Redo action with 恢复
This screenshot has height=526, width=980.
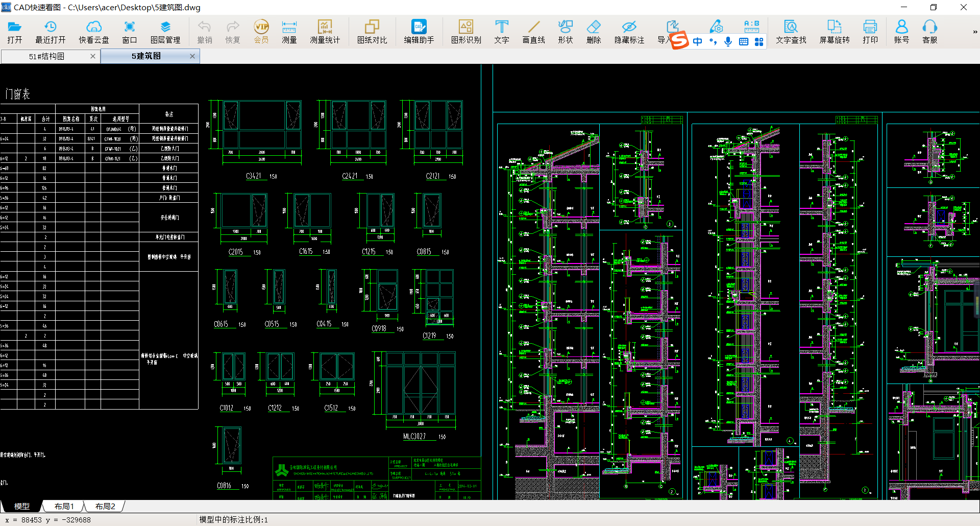click(233, 32)
